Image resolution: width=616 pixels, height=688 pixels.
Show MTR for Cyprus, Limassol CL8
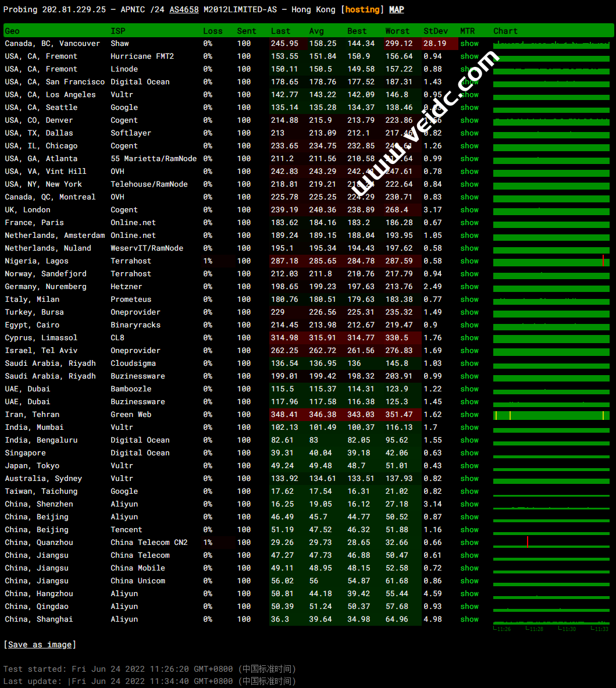pos(469,338)
